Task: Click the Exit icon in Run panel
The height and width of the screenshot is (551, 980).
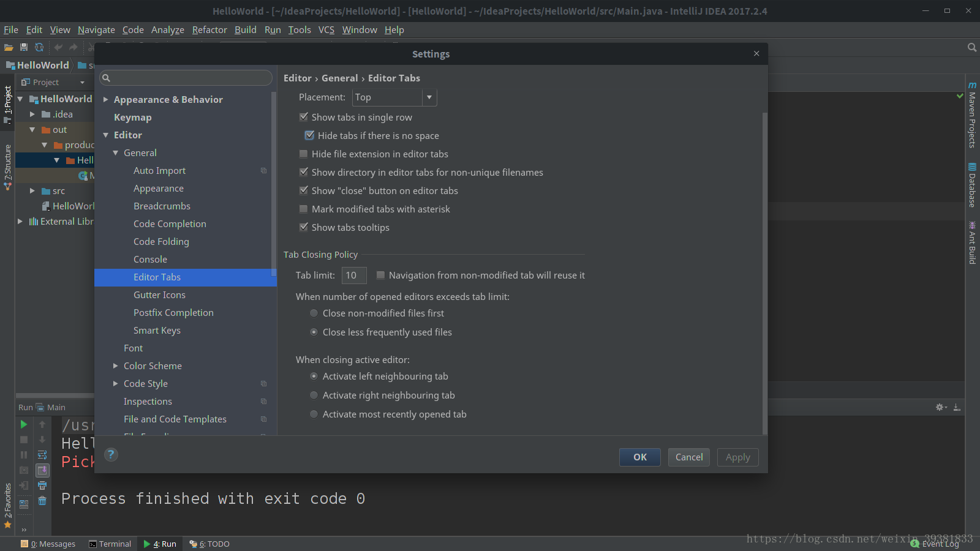Action: pos(24,485)
